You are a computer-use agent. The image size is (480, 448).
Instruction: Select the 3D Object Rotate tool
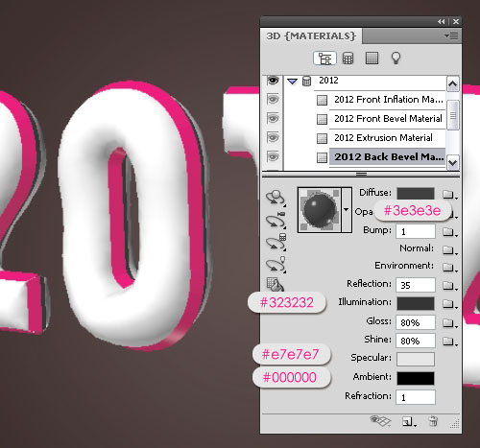tap(276, 198)
